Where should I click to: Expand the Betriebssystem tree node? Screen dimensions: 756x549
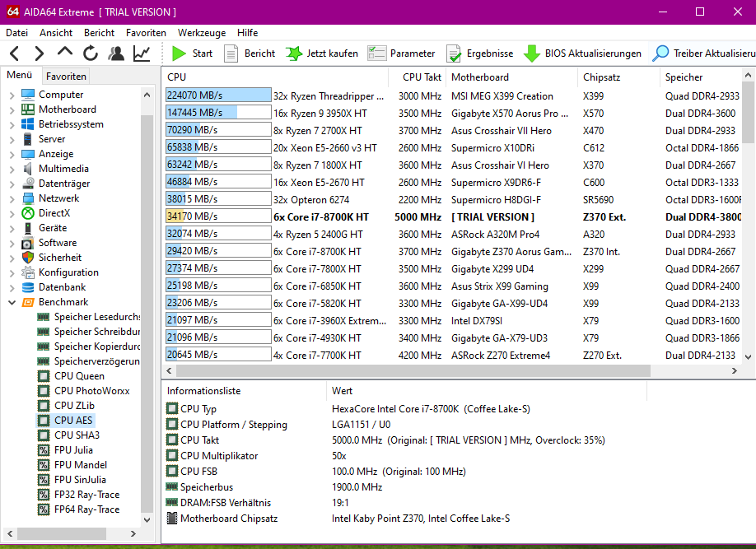(12, 125)
